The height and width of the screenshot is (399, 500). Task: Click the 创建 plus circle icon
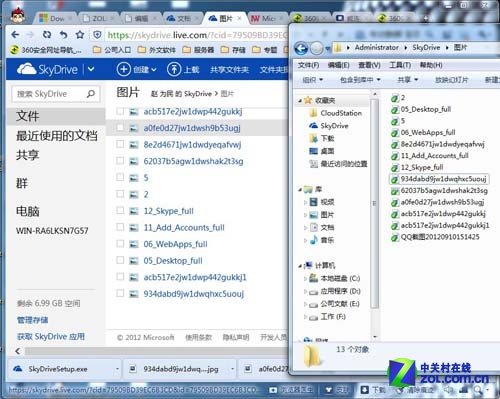tap(123, 69)
